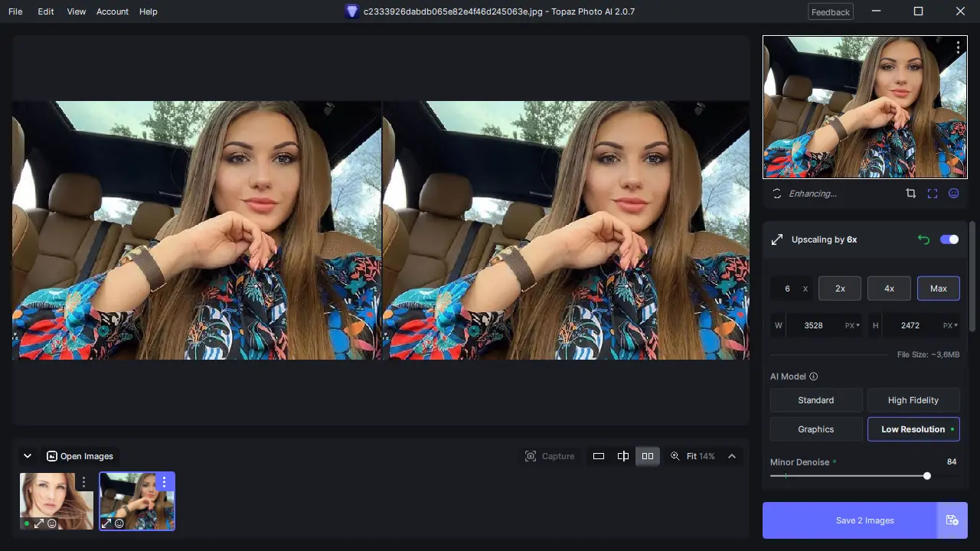
Task: Click the Capture camera icon
Action: coord(531,456)
